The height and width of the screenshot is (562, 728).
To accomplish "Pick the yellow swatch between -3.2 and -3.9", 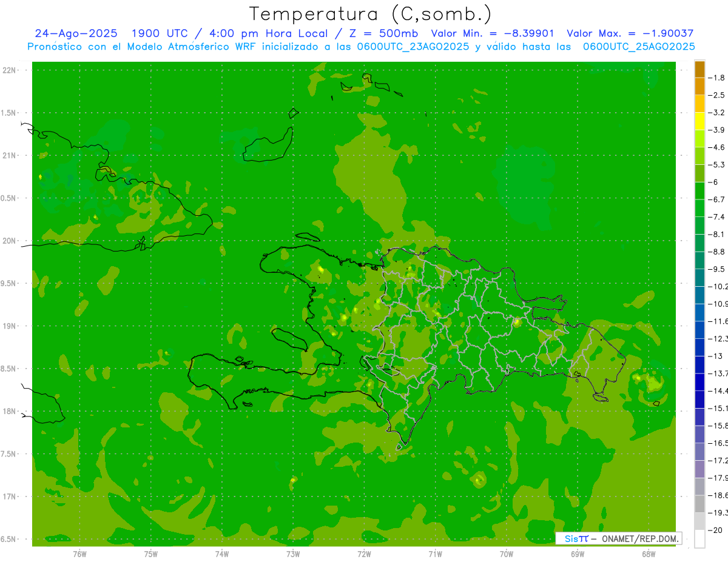I will [x=699, y=121].
